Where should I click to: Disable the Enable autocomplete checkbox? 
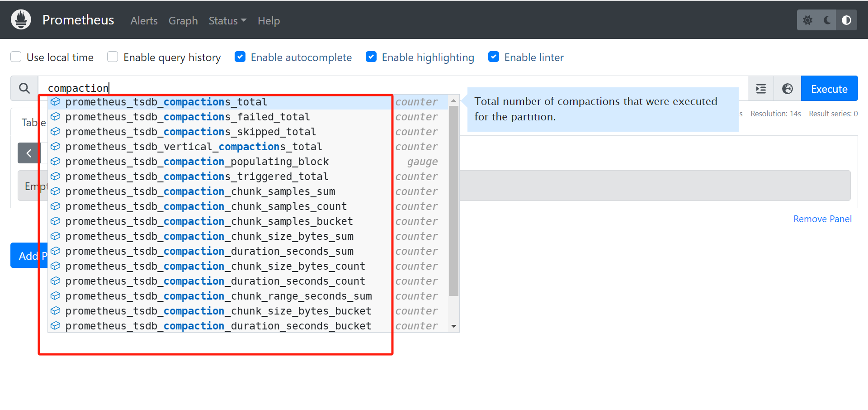(x=240, y=57)
